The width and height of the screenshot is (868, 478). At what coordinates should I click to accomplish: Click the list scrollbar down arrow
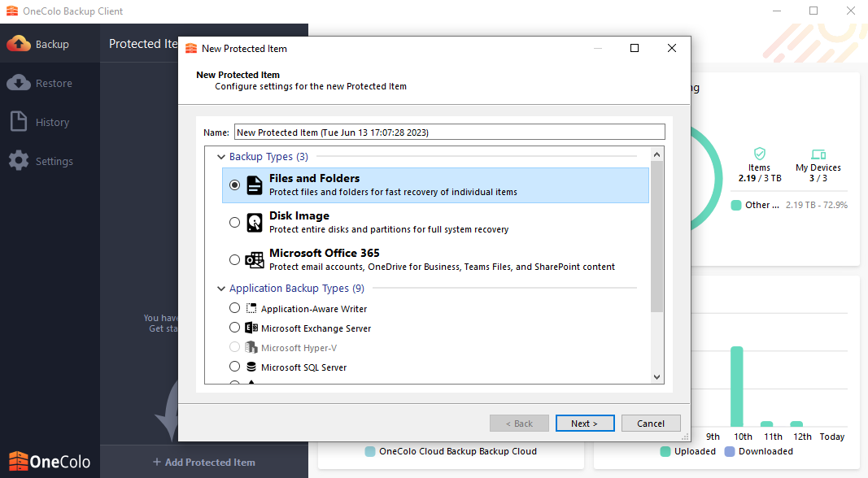[x=656, y=376]
